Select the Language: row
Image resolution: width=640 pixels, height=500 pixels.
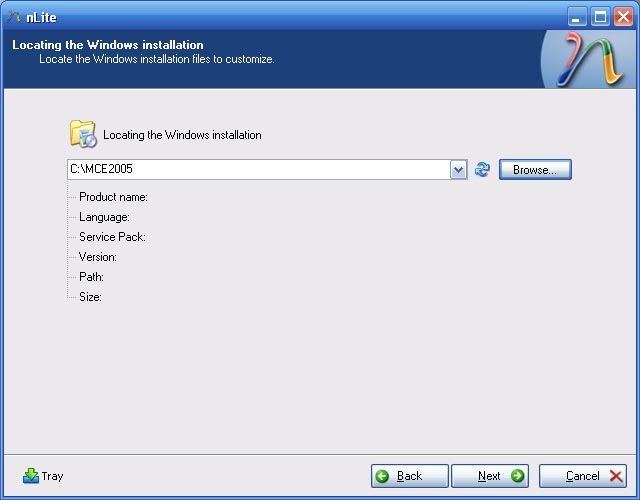[x=104, y=217]
